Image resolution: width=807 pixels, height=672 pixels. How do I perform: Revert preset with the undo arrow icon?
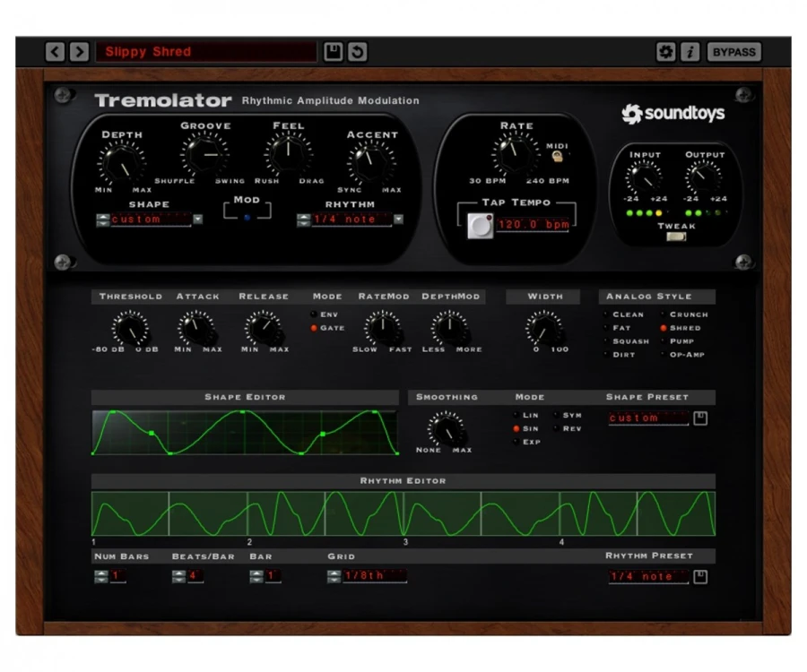coord(358,52)
